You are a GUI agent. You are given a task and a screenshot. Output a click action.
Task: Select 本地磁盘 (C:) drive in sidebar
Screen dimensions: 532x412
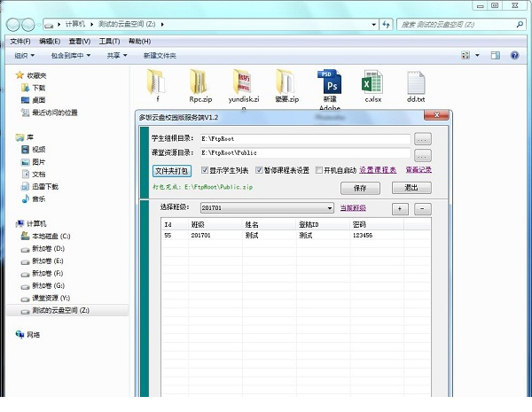coord(45,236)
